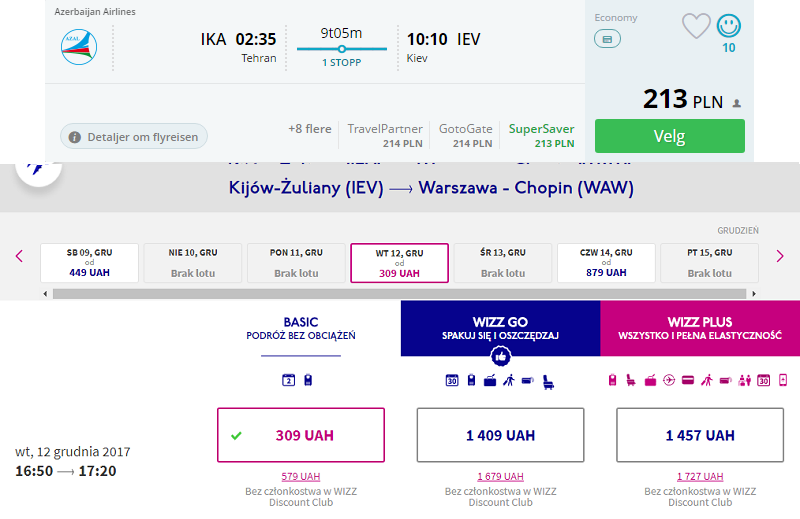This screenshot has height=519, width=800.
Task: Click WIZZ GO checked suitcase icon
Action: tap(490, 381)
